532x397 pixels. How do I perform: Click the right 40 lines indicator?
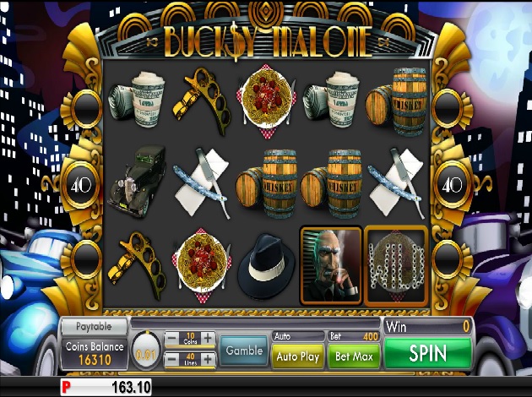coord(452,185)
